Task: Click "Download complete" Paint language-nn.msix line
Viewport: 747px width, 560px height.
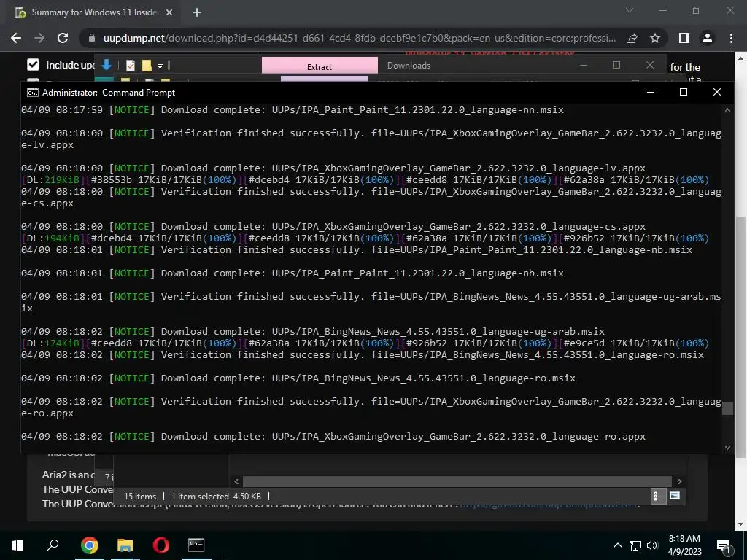Action: 292,110
